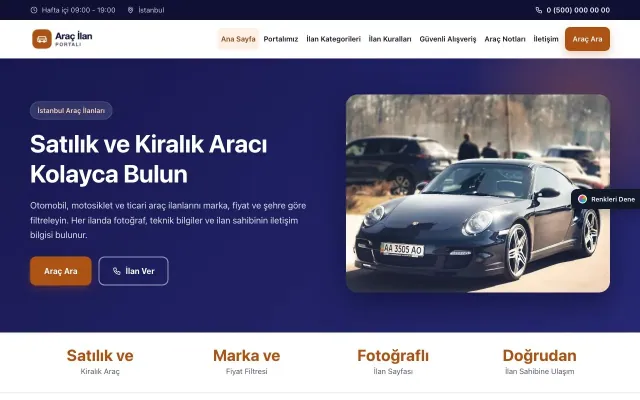Click the Satılık ve Kiralık Araç stat

[x=100, y=362]
